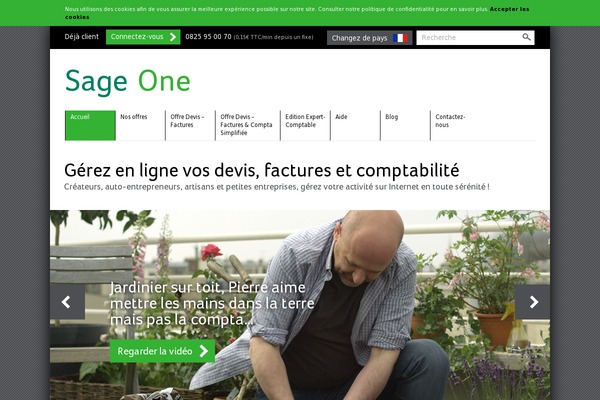Click the Regarder la vidéo button

point(162,351)
